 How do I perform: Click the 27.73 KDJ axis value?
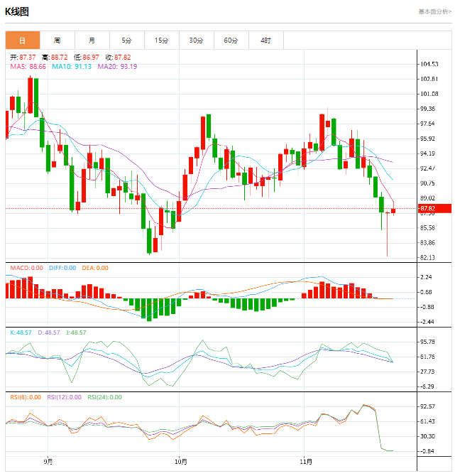click(x=427, y=372)
